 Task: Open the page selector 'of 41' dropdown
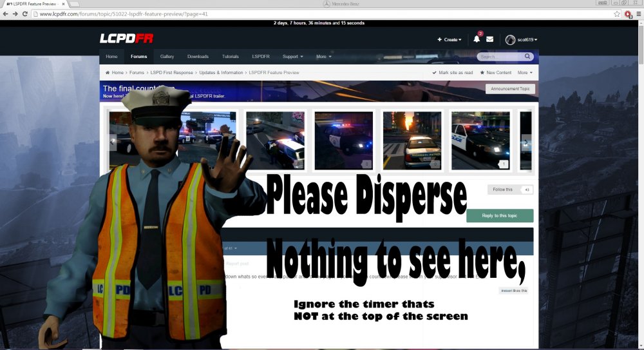pyautogui.click(x=231, y=248)
